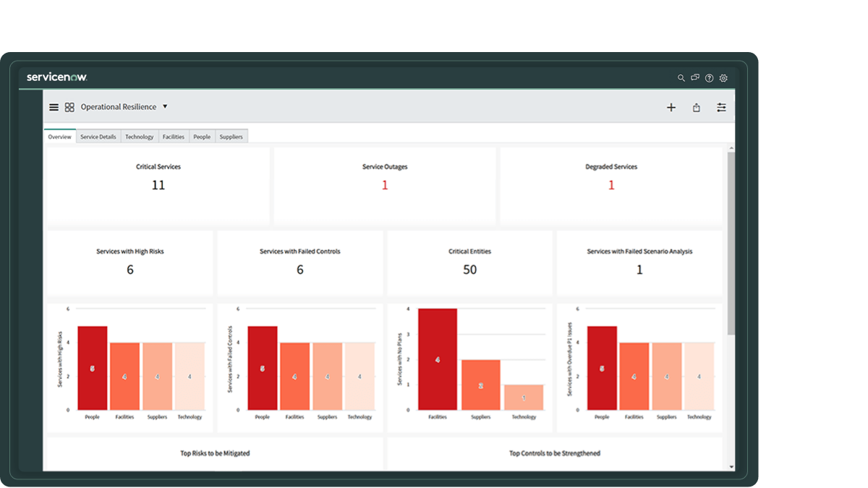Expand the Operational Resilience dashboard dropdown
Screen dimensions: 868x488
tap(165, 106)
